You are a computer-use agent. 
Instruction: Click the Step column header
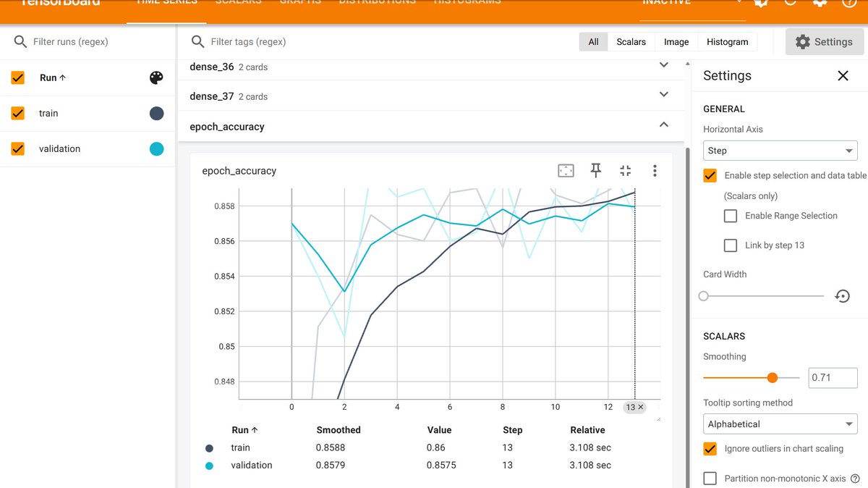point(512,430)
